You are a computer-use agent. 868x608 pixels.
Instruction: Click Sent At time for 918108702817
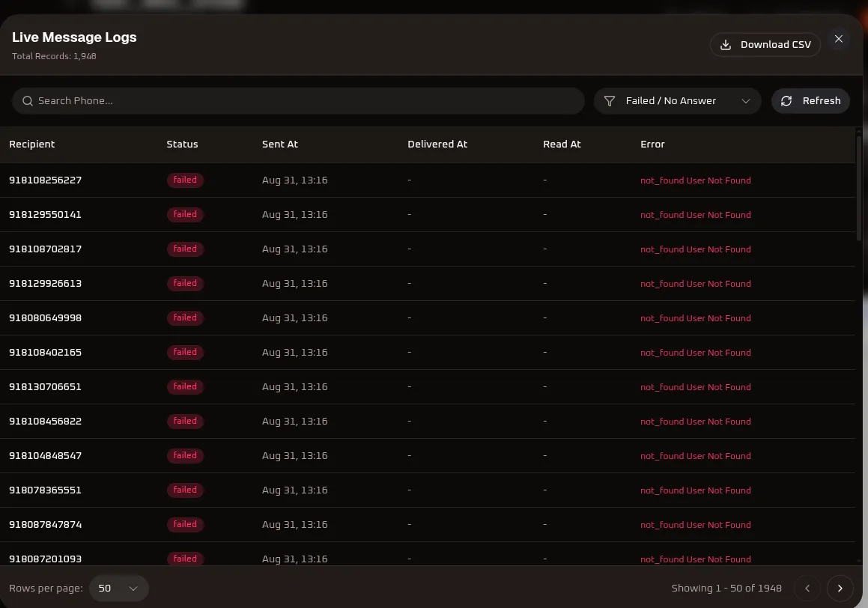294,249
